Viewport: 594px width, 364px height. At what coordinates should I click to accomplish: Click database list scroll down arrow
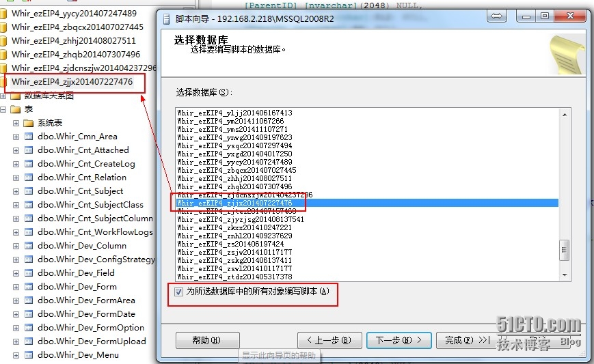(565, 275)
